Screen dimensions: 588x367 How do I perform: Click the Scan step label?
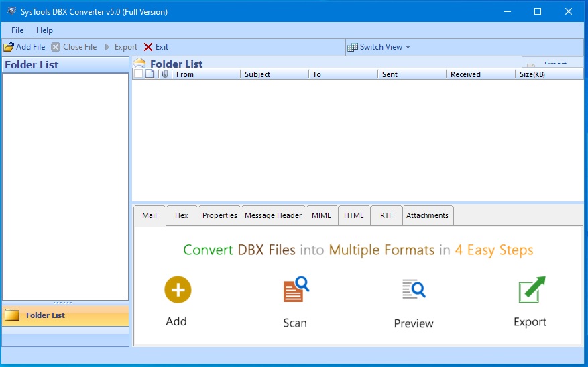(295, 323)
